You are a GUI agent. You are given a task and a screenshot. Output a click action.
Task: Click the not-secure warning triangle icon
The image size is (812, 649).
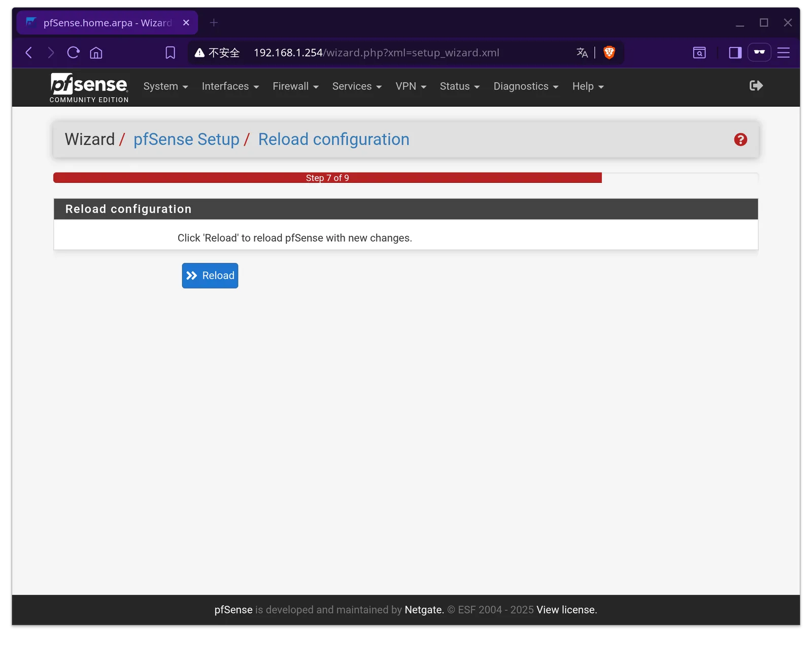coord(199,53)
